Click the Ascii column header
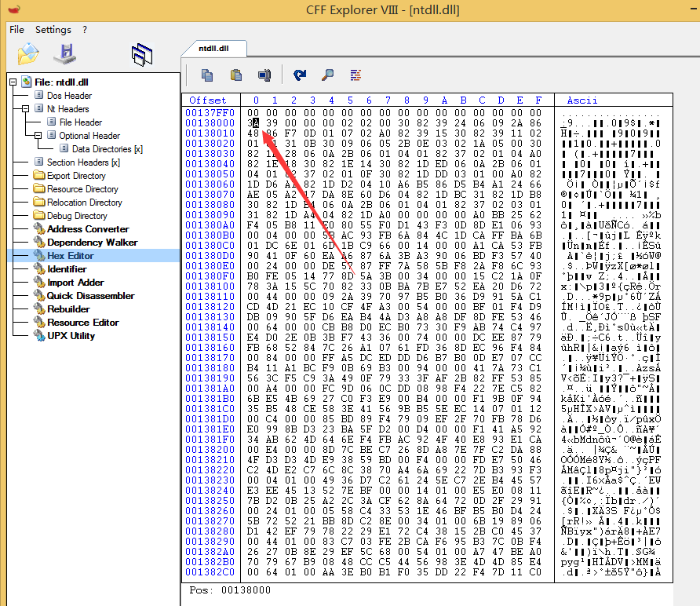The height and width of the screenshot is (606, 700). point(582,100)
